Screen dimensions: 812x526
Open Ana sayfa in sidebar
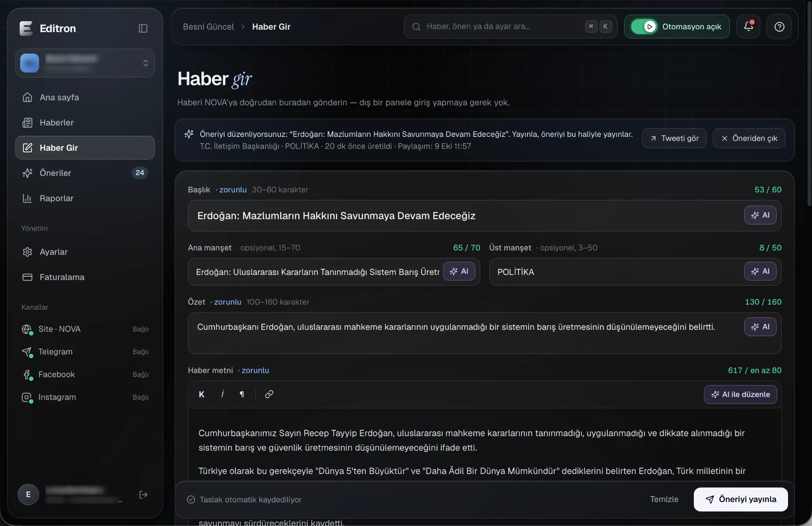[x=85, y=97]
